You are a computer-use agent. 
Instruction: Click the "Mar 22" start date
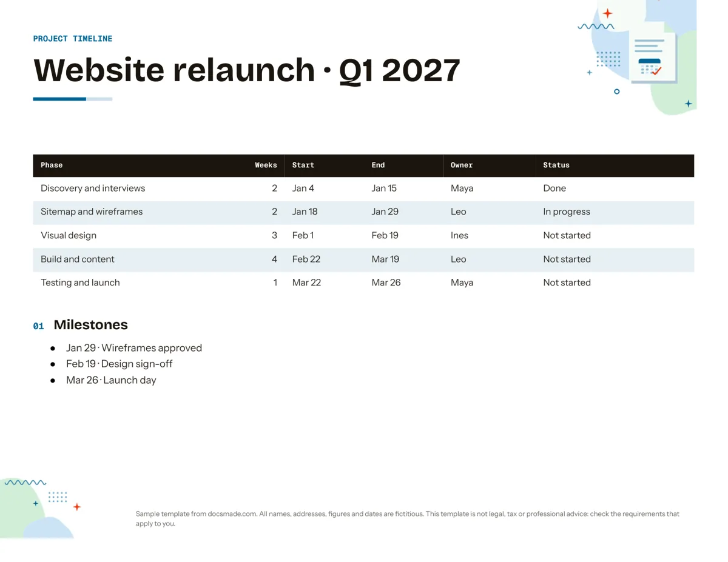(x=307, y=283)
